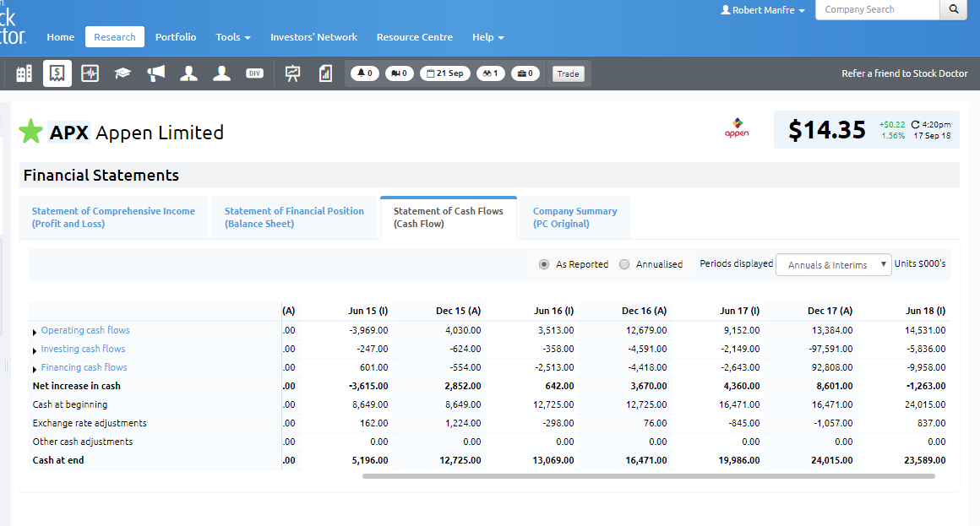Open the Resource Centre menu item
This screenshot has width=980, height=526.
414,37
